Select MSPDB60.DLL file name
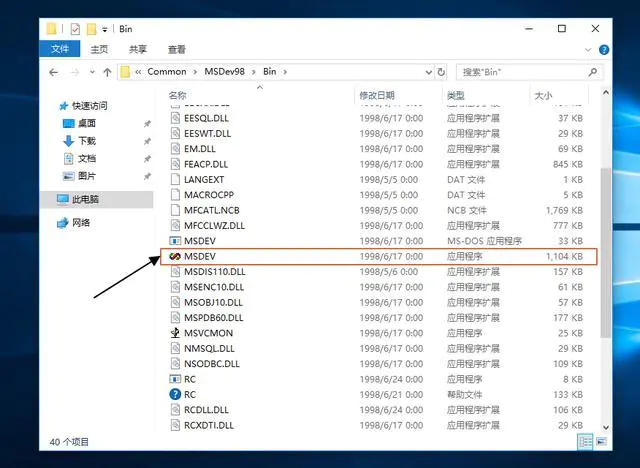 point(213,318)
